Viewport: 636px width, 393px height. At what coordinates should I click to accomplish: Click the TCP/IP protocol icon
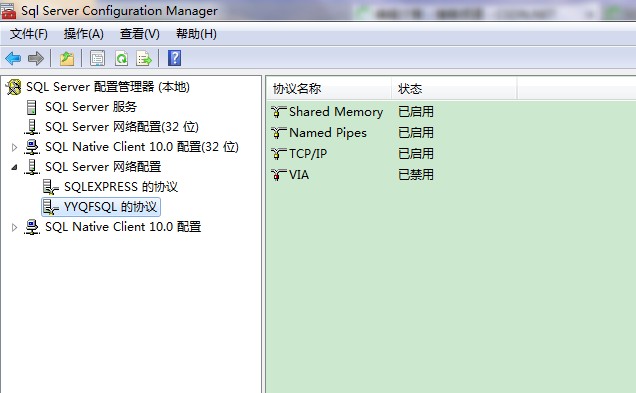279,153
